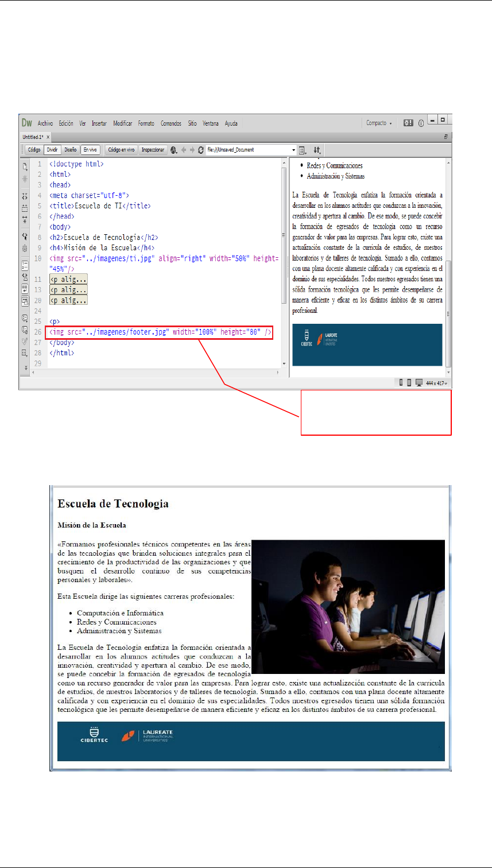492x868 pixels.
Task: Toggle the word wrap icon
Action: tap(25, 288)
